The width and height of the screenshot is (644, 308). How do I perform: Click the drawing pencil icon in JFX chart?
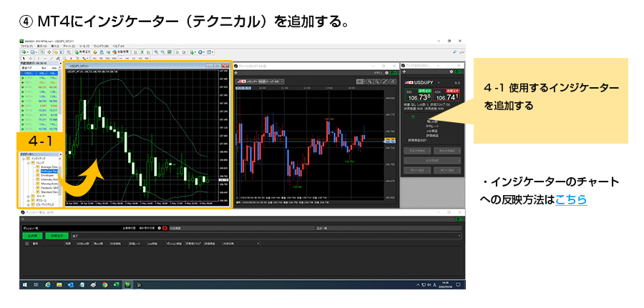(x=385, y=81)
